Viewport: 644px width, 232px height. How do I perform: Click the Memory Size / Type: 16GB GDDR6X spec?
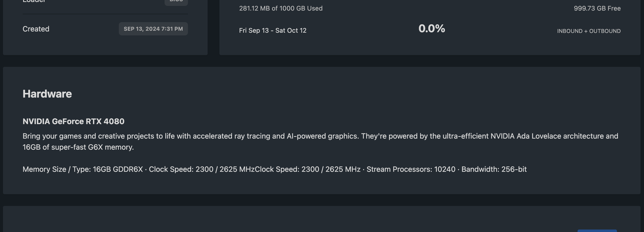click(83, 169)
